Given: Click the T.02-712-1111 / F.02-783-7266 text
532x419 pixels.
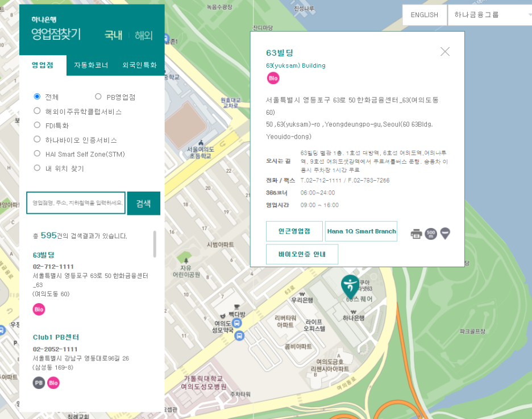Looking at the screenshot, I should click(x=344, y=180).
